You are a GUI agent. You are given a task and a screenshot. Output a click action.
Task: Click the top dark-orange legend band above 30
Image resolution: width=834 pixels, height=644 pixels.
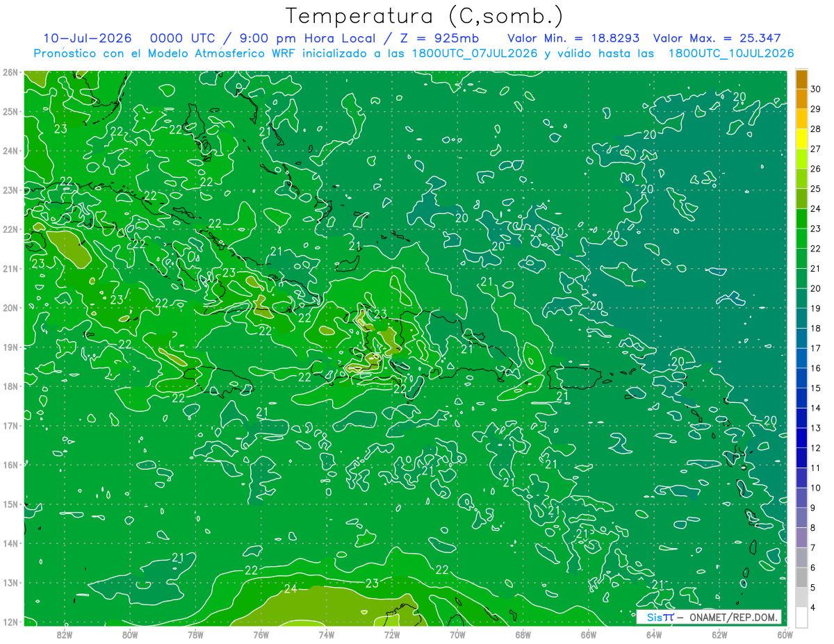[801, 79]
